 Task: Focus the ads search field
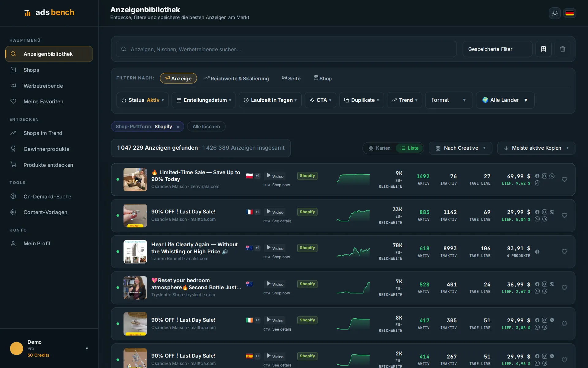(x=286, y=49)
